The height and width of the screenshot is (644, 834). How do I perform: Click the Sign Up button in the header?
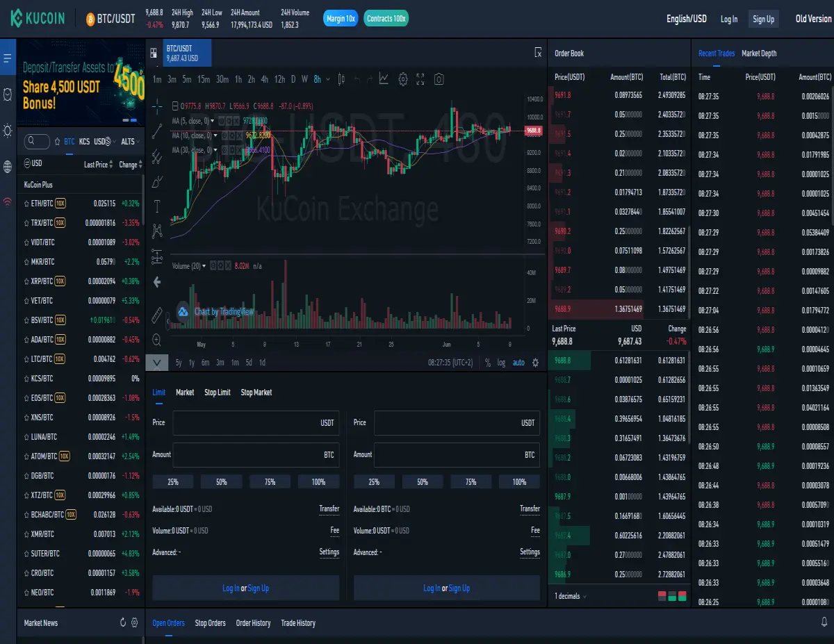763,19
